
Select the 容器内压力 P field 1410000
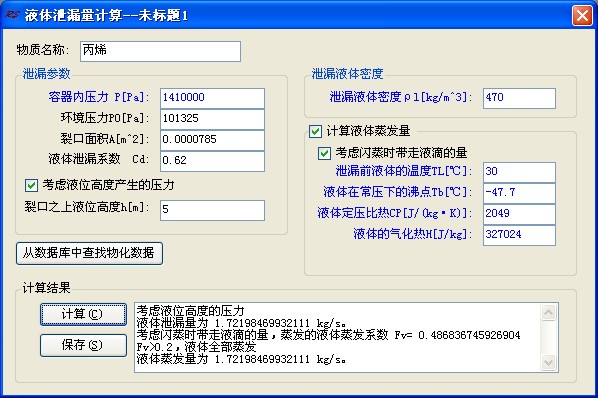212,98
